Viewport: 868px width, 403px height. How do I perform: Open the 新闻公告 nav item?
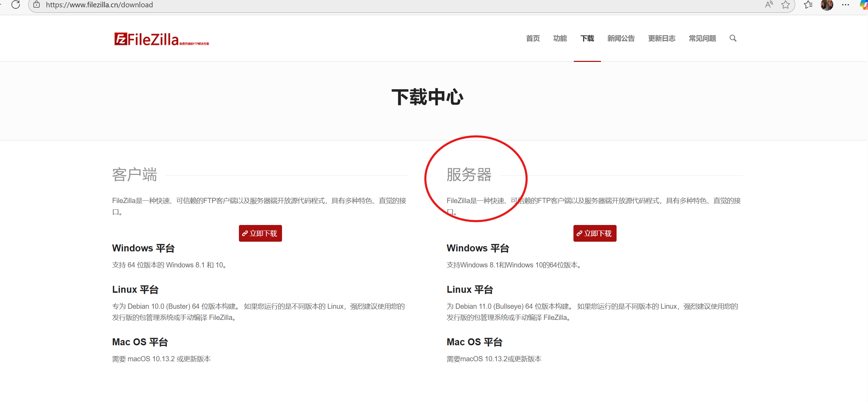[x=621, y=38]
